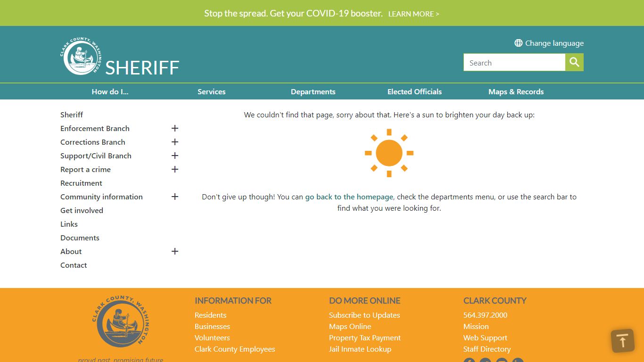Image resolution: width=644 pixels, height=362 pixels.
Task: Click LEARN MORE in the COVID banner
Action: click(413, 14)
